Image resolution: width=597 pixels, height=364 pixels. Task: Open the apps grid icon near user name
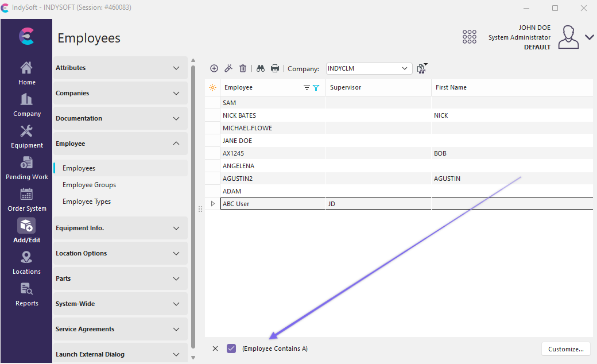[x=470, y=37]
